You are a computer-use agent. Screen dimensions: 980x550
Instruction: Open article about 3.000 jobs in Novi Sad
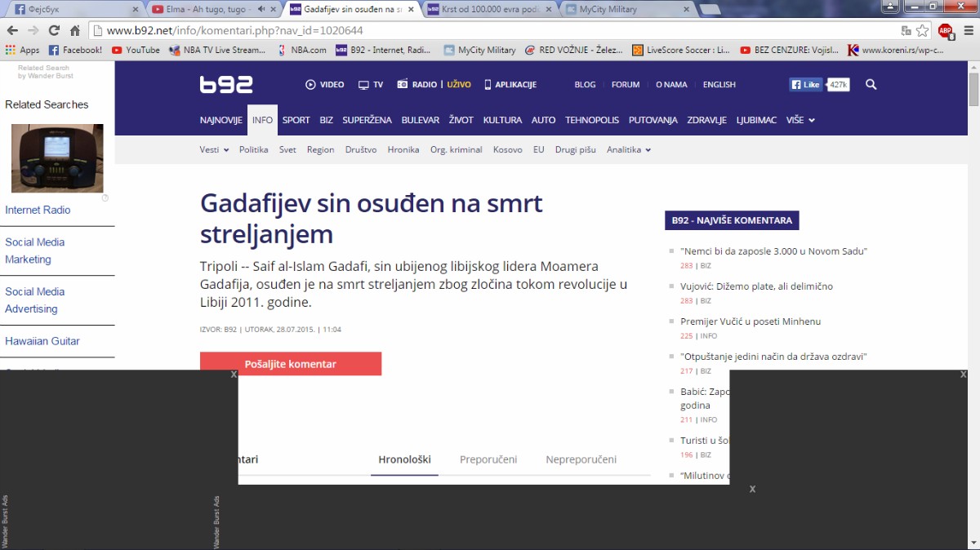[x=773, y=251]
